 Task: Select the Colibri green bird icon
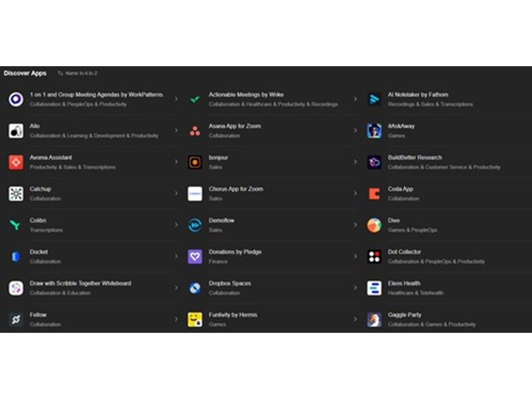(16, 225)
